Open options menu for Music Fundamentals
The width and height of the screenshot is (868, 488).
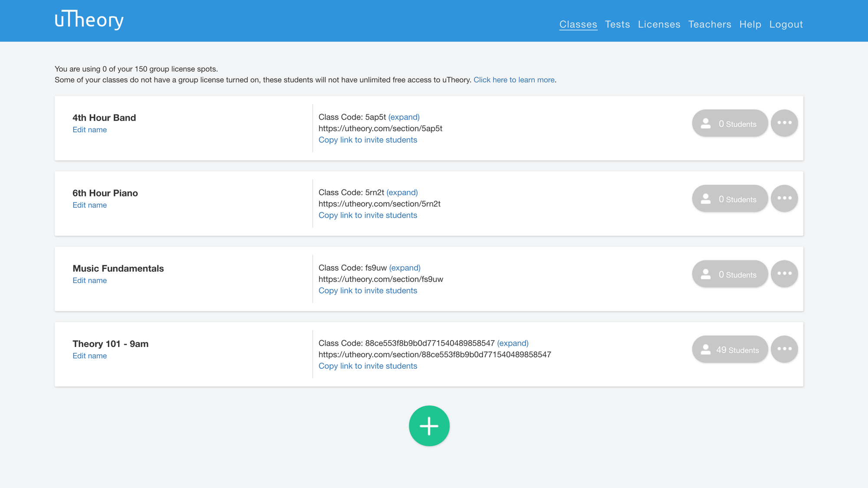tap(784, 274)
